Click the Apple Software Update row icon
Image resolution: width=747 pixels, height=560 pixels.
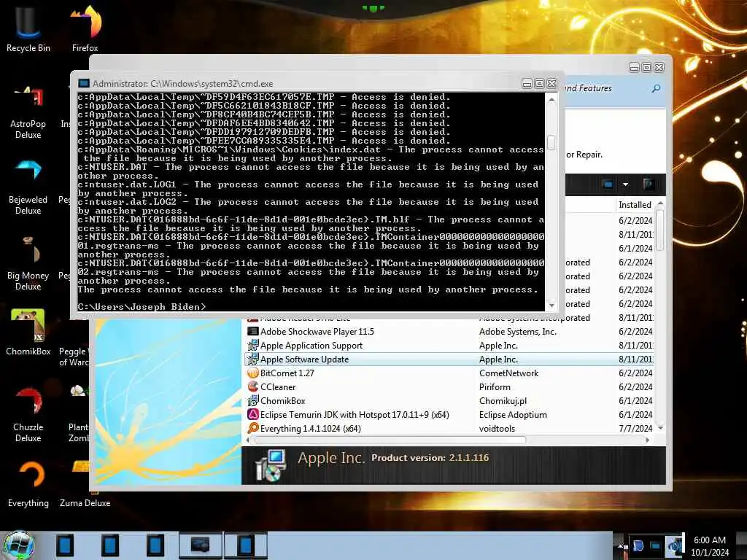[253, 359]
